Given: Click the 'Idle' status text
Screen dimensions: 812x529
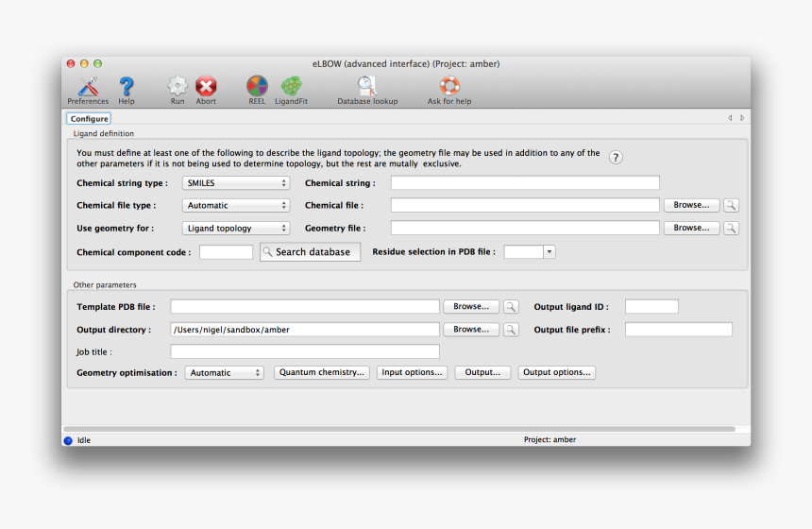Looking at the screenshot, I should pos(84,440).
